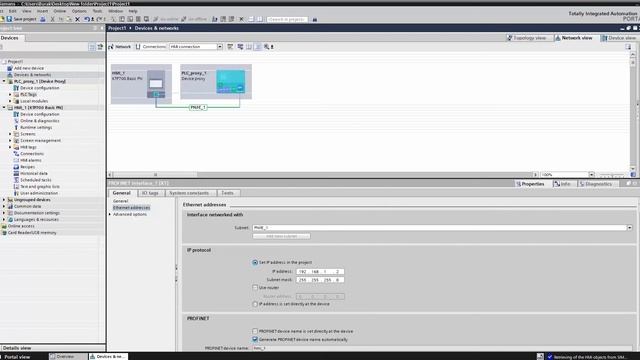Switch to the System constants tab

(189, 193)
